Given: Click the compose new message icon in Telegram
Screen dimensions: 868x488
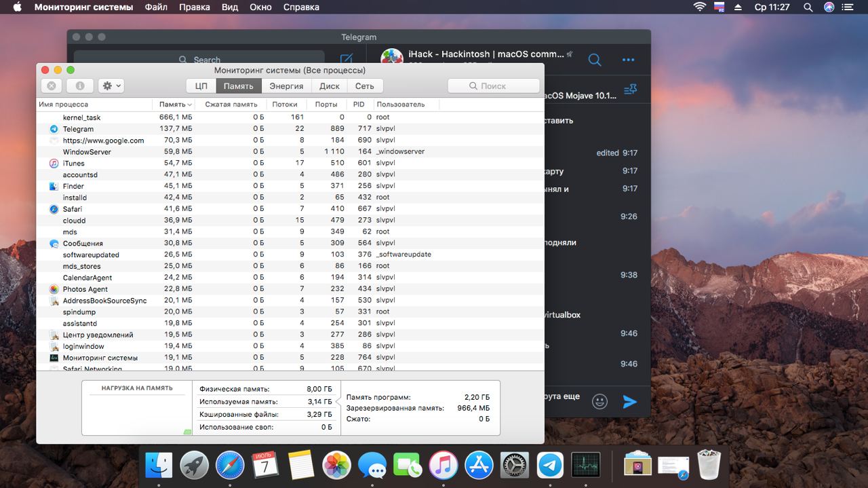Looking at the screenshot, I should [347, 59].
